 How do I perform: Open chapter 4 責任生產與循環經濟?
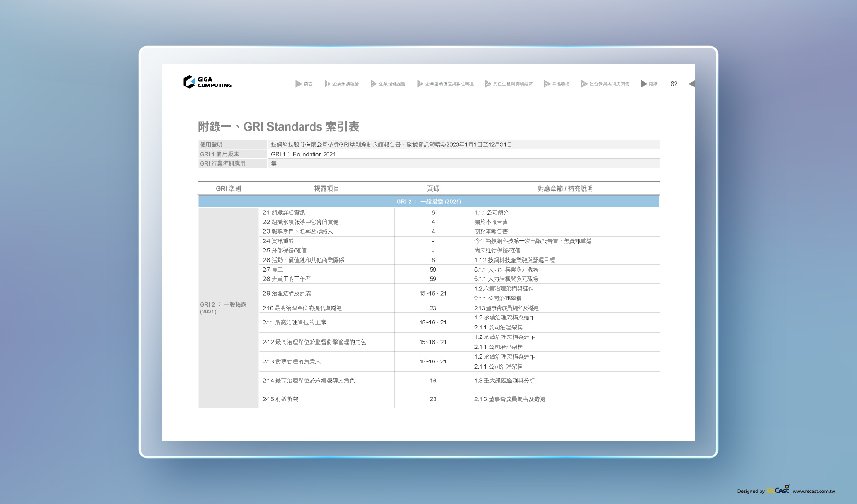click(x=509, y=84)
